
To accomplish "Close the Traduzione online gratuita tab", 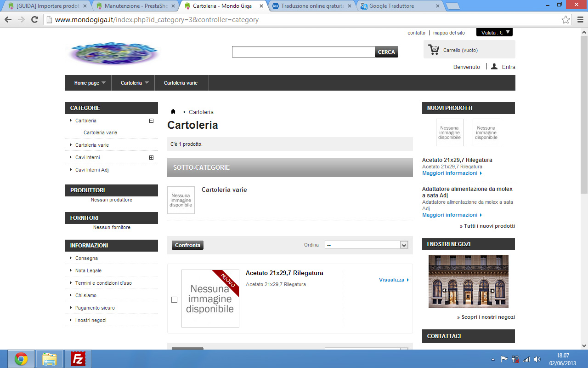I will click(349, 6).
